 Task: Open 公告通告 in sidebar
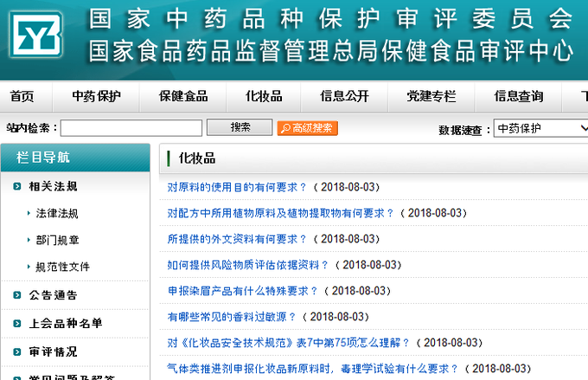tap(53, 295)
